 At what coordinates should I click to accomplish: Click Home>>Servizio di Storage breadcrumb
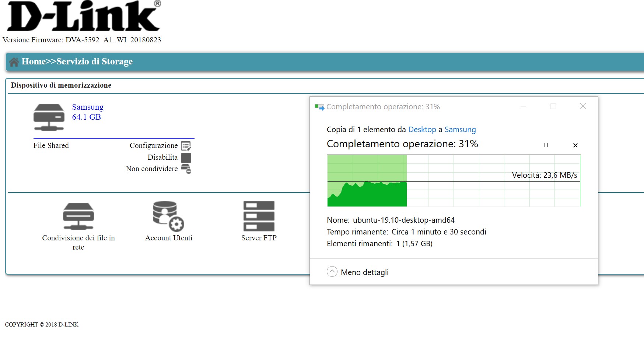click(77, 61)
